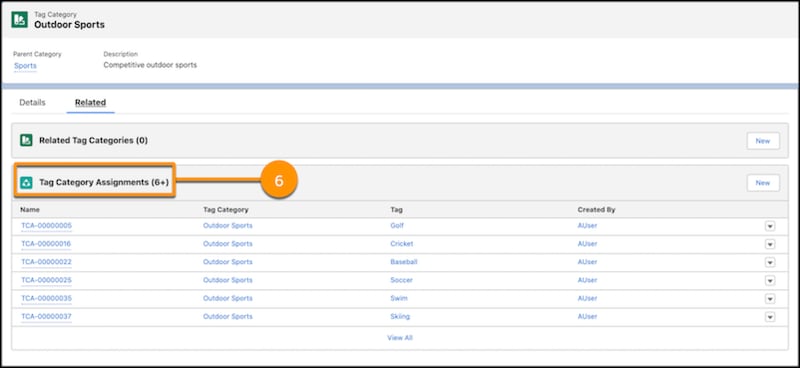Viewport: 800px width, 368px height.
Task: Switch to the Details tab
Action: (32, 103)
